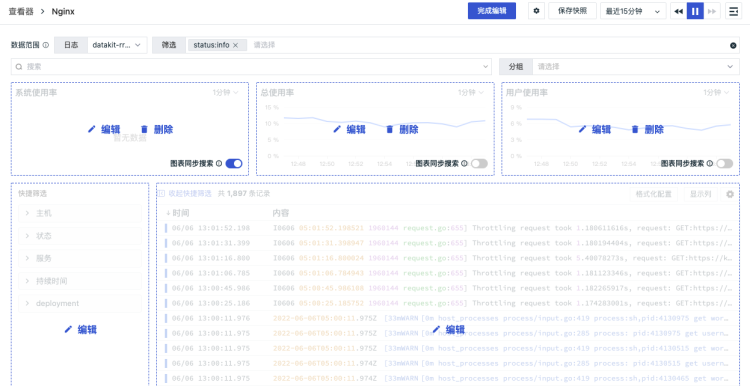750x386 pixels.
Task: Delete the 系统使用率 chart with the trash icon
Action: coord(157,129)
